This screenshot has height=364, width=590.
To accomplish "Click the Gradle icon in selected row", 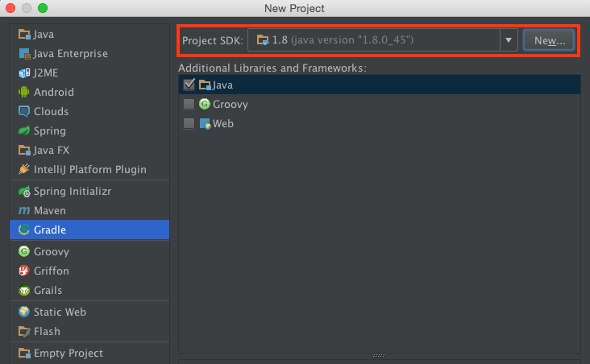I will click(x=24, y=230).
